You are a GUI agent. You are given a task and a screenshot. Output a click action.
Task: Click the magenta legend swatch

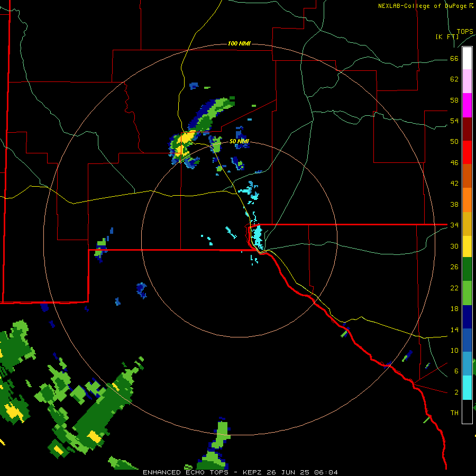tap(467, 105)
